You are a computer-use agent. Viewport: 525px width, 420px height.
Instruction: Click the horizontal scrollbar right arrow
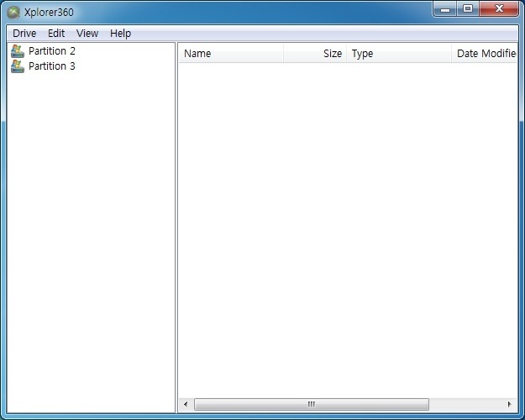pos(510,404)
